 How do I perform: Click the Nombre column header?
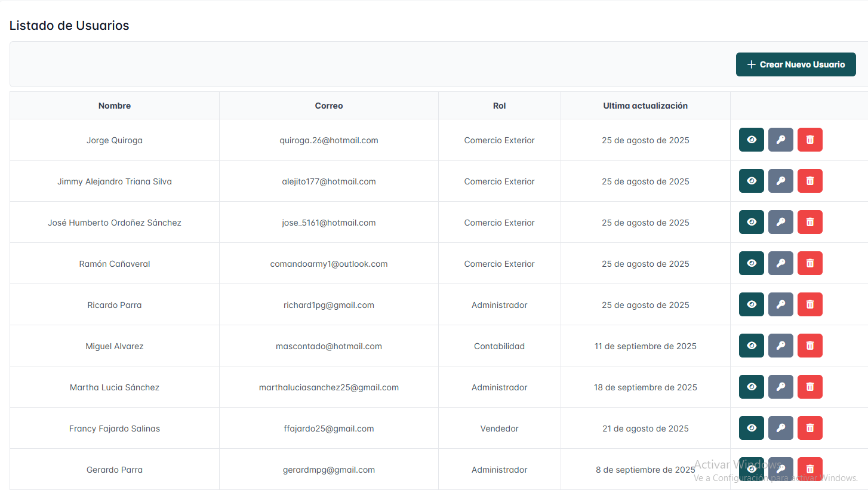tap(115, 106)
